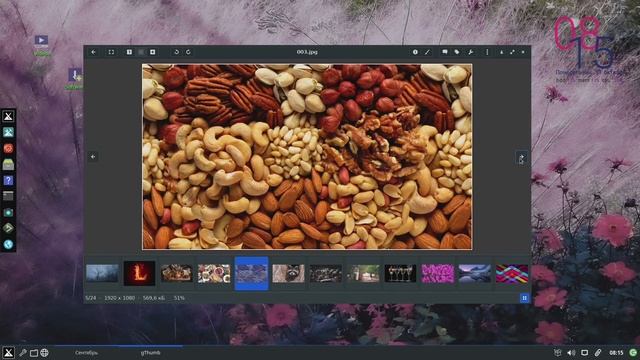Select the forest path thumbnail
The width and height of the screenshot is (640, 360).
click(x=363, y=273)
